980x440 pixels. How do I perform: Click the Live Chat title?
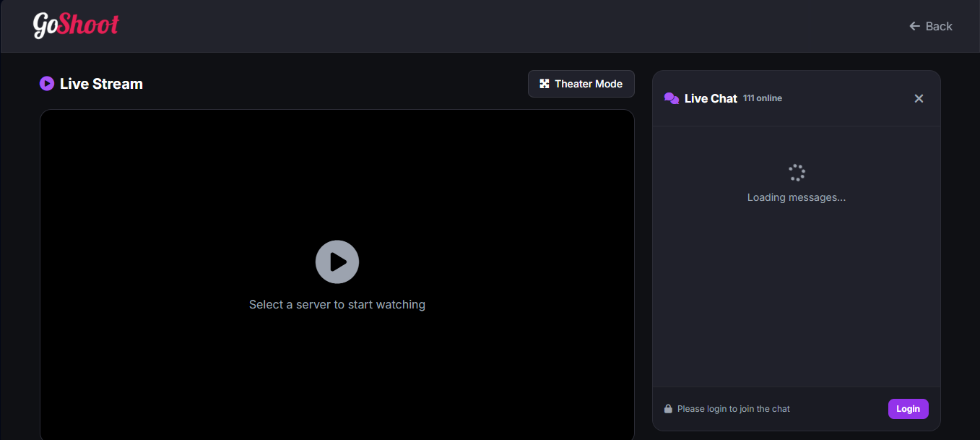click(x=711, y=98)
